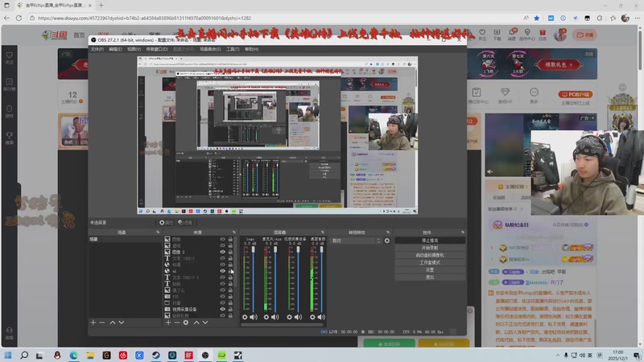Viewport: 644px width, 362px height.
Task: Remove selected source with the minus icon
Action: click(176, 323)
